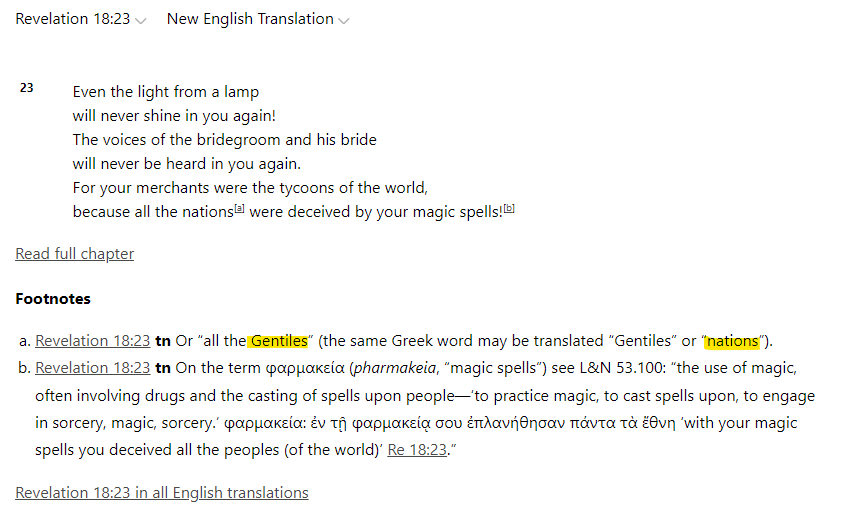This screenshot has width=845, height=513.
Task: View Revelation 18:23 in all English translations
Action: pos(162,492)
